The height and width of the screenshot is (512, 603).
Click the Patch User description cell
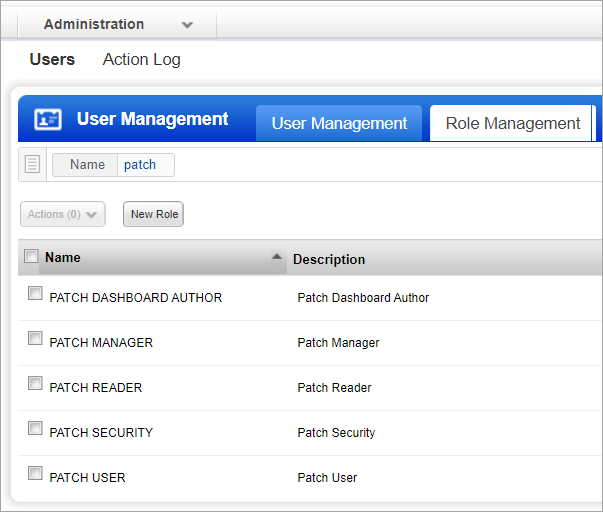(327, 477)
